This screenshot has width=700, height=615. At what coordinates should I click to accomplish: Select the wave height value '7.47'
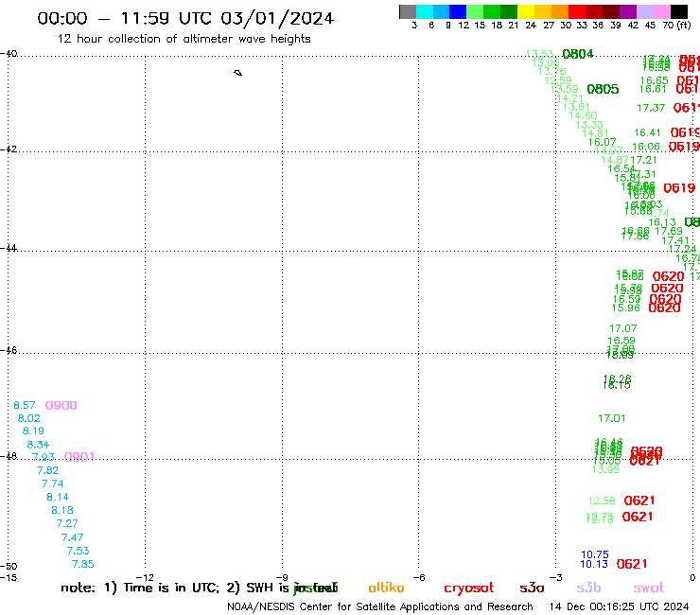(72, 537)
